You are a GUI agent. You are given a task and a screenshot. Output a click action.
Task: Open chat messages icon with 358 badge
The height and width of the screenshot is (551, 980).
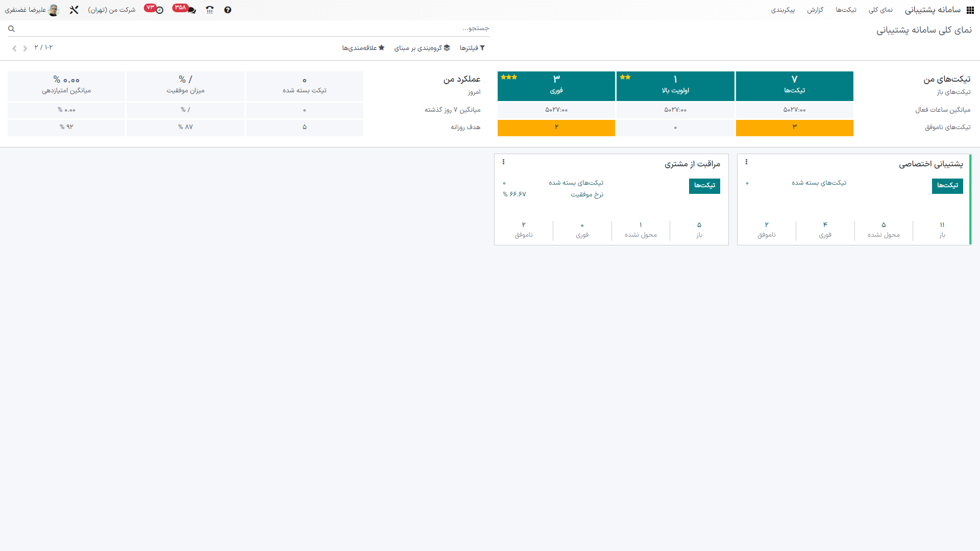pos(191,10)
